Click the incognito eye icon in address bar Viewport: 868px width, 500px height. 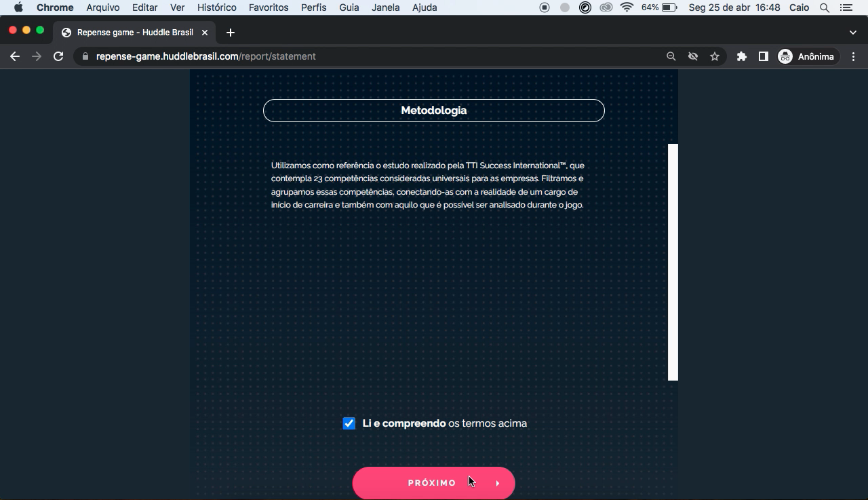pos(693,56)
